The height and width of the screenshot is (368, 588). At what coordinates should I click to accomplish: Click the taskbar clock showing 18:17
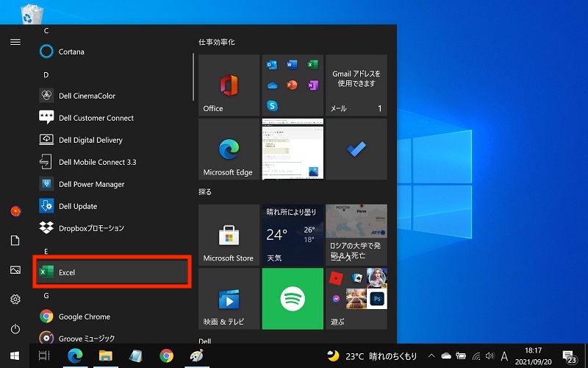(x=534, y=356)
